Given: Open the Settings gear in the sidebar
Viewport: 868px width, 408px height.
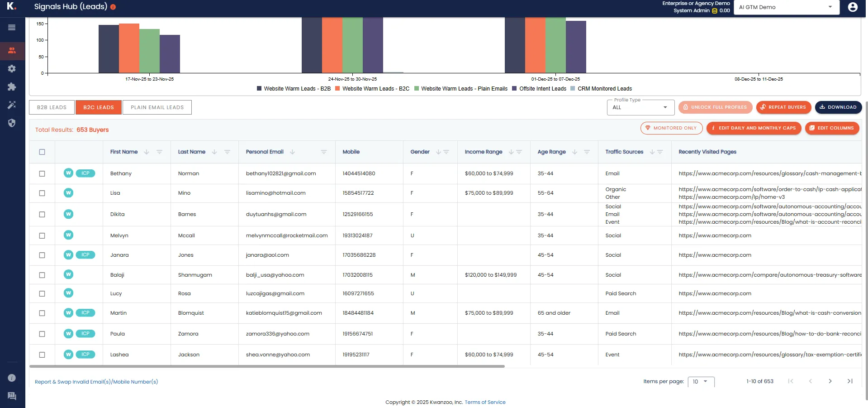Looking at the screenshot, I should click(x=12, y=69).
